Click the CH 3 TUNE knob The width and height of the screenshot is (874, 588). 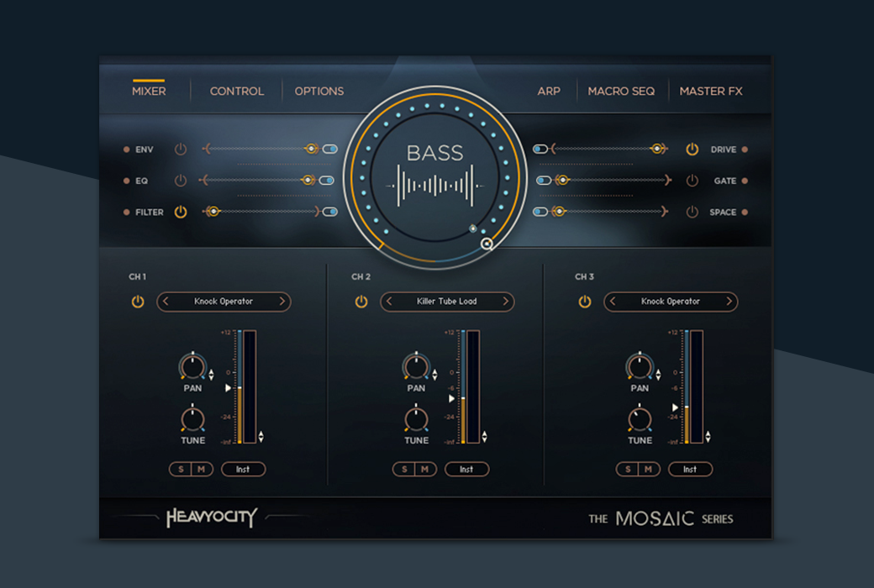640,419
